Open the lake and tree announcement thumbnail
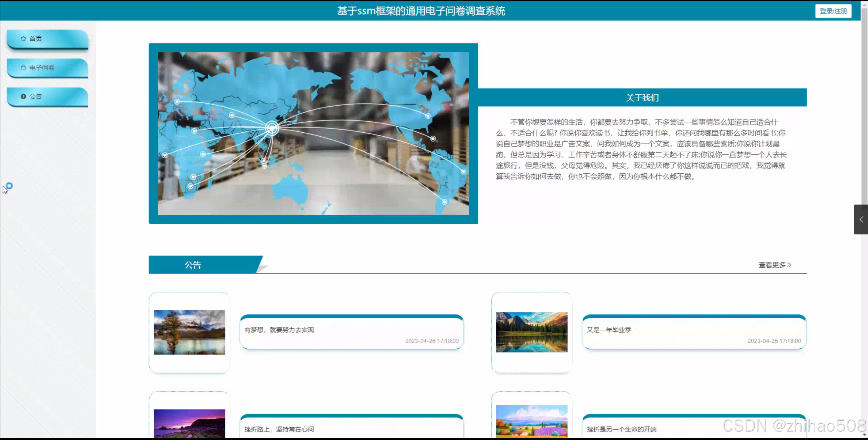This screenshot has width=868, height=440. (189, 332)
